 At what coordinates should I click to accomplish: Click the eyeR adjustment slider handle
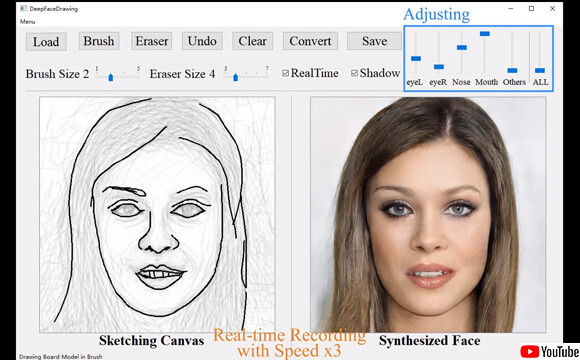(439, 67)
